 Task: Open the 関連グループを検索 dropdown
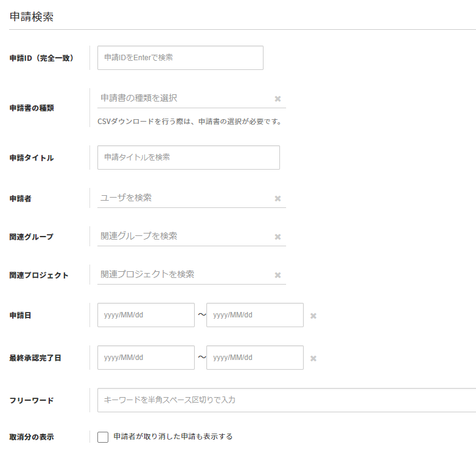coord(183,236)
